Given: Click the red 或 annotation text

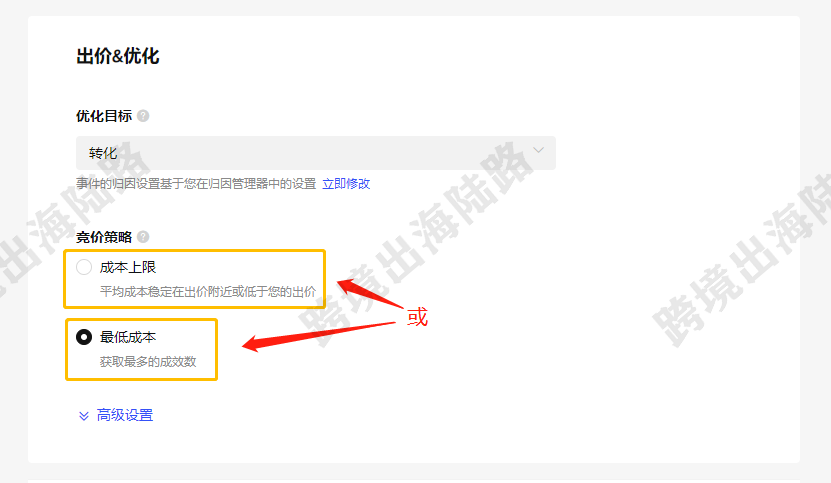Looking at the screenshot, I should click(417, 317).
